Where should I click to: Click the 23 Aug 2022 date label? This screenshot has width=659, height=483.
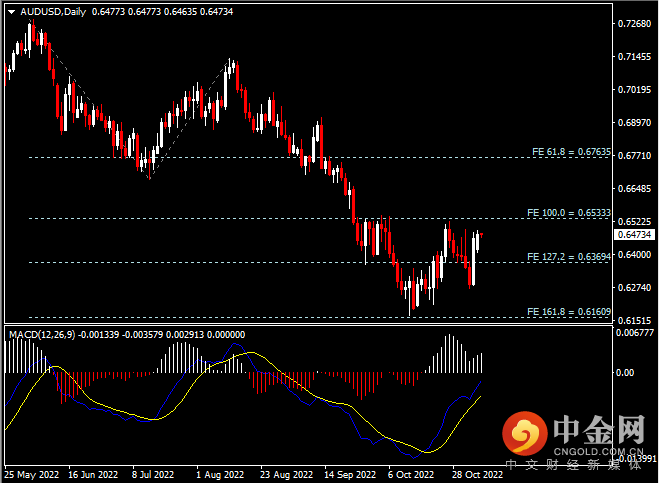[287, 475]
